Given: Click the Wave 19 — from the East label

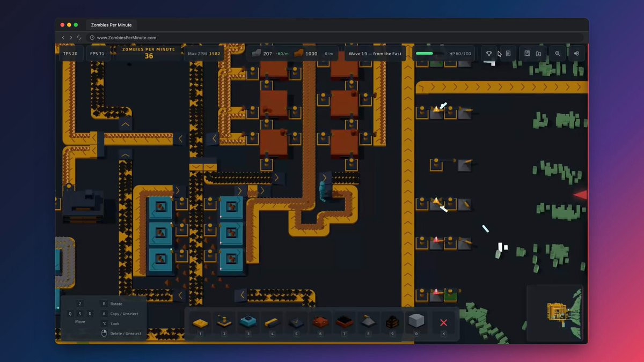Looking at the screenshot, I should (375, 54).
